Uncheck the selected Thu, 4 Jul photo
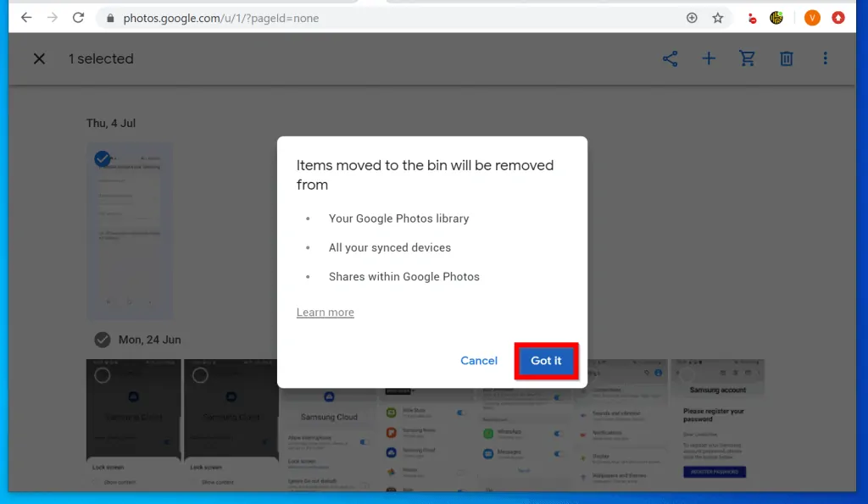868x504 pixels. 103,158
